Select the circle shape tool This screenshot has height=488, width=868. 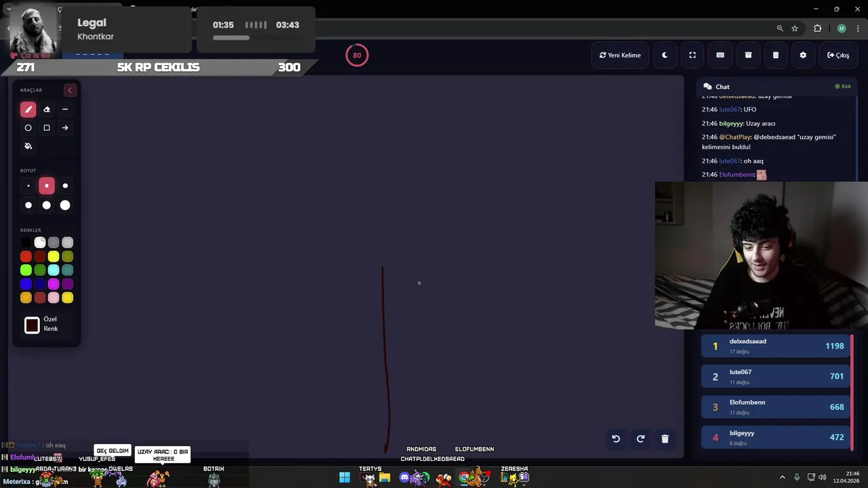coord(28,127)
